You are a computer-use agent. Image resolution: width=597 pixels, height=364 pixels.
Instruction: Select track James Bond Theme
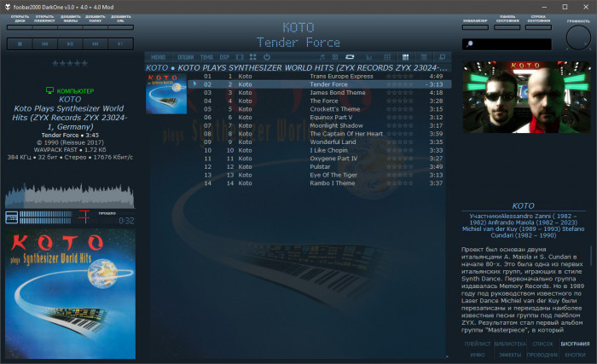tap(319, 93)
